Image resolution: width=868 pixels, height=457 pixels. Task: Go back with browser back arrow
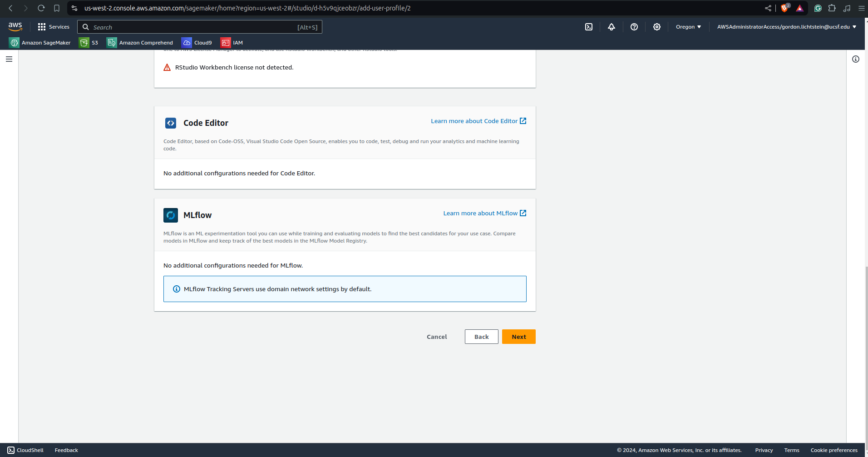coord(11,8)
